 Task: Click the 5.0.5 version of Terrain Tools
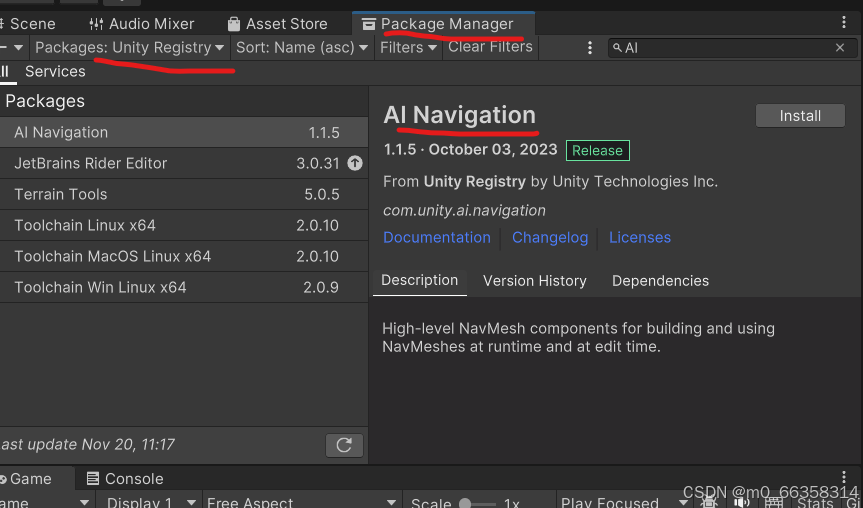pos(322,194)
